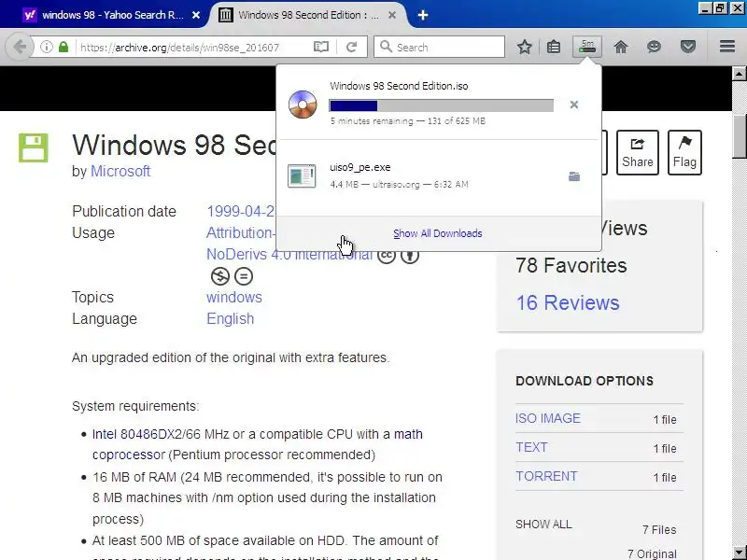Viewport: 747px width, 560px height.
Task: Click the ISO download progress bar
Action: pos(441,105)
